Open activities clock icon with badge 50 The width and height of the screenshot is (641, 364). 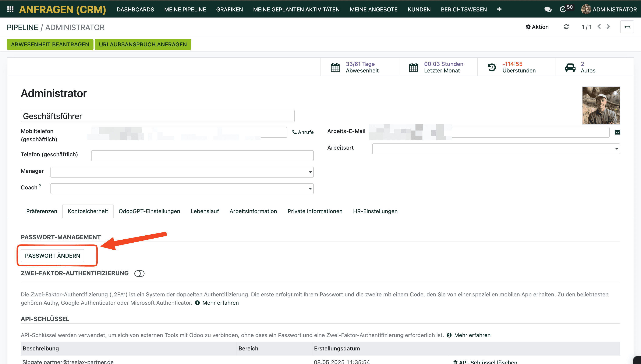coord(563,10)
